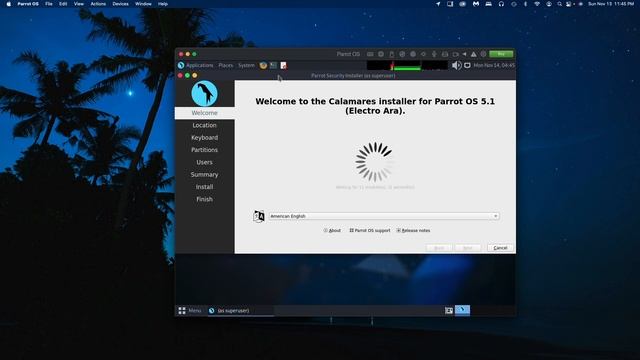Select the Partitions step in sidebar
The width and height of the screenshot is (640, 360).
coord(204,150)
